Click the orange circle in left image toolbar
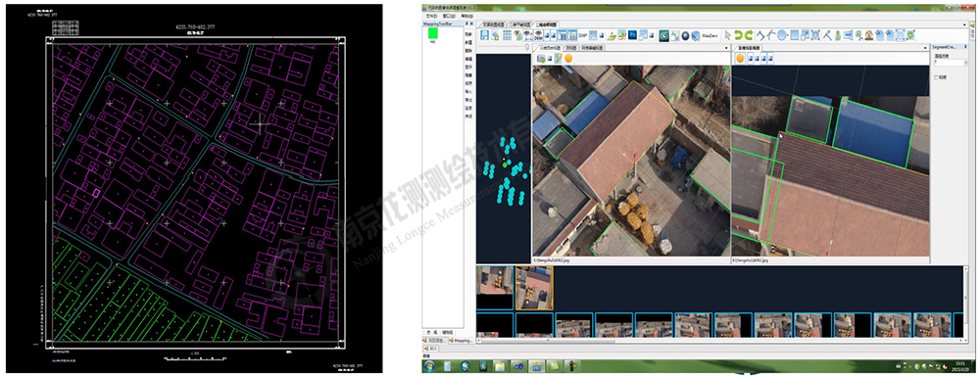This screenshot has height=376, width=980. [568, 58]
